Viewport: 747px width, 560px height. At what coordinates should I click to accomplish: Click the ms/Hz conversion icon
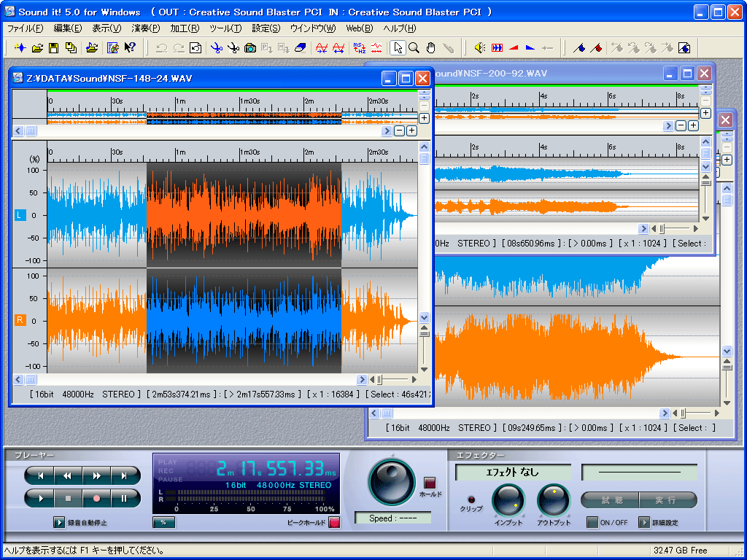359,47
